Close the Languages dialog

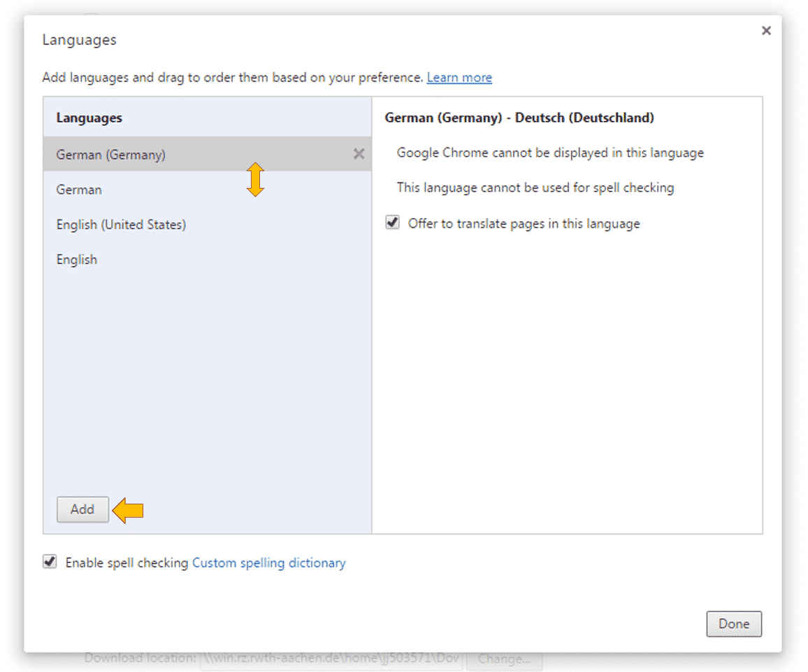(766, 31)
